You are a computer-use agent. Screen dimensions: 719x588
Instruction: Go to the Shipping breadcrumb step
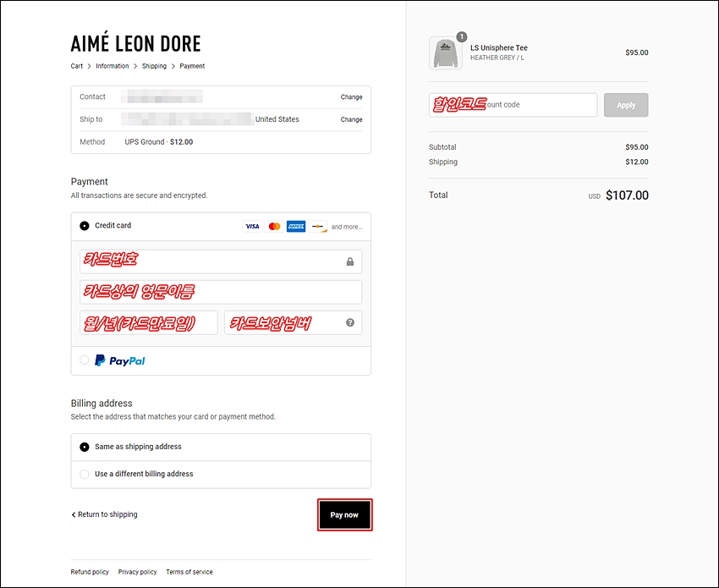pos(154,66)
